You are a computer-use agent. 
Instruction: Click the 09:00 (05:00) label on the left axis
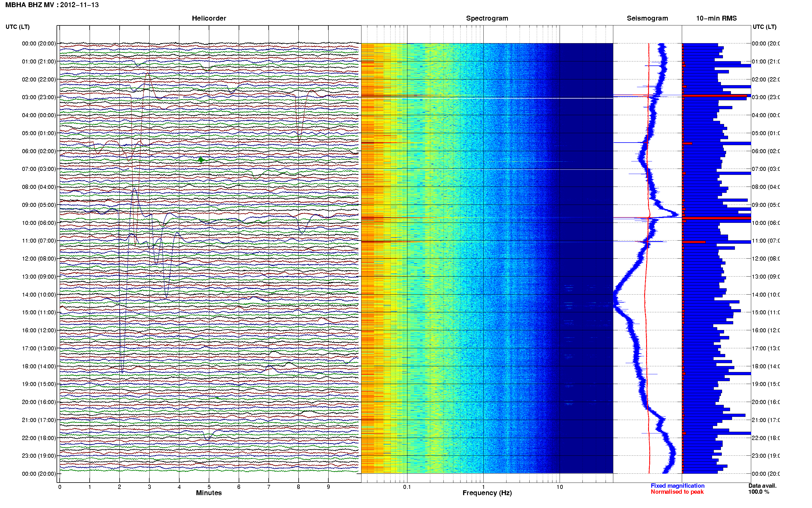(x=39, y=205)
